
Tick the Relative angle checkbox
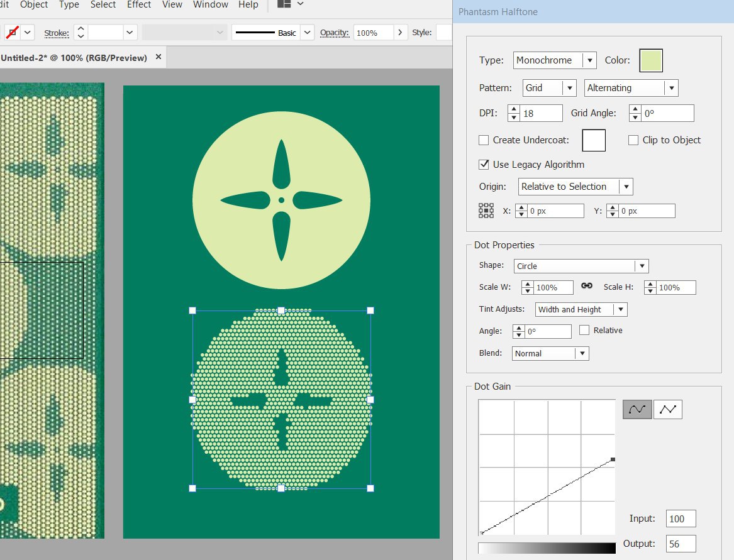[x=584, y=330]
